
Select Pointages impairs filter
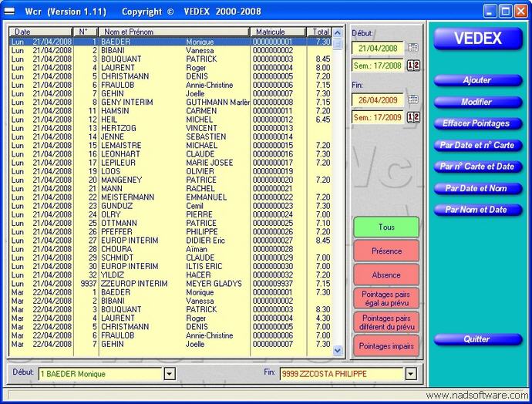[386, 346]
